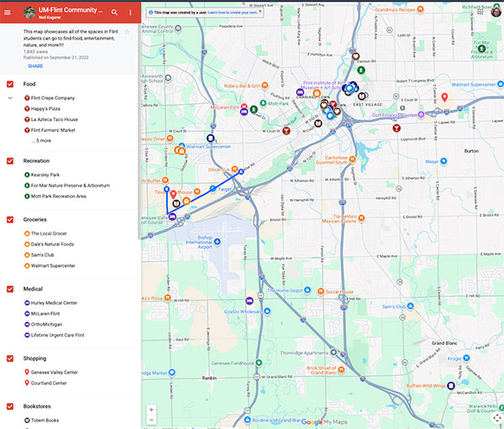The height and width of the screenshot is (429, 504).
Task: Collapse the Food layer chevron
Action: pos(10,98)
